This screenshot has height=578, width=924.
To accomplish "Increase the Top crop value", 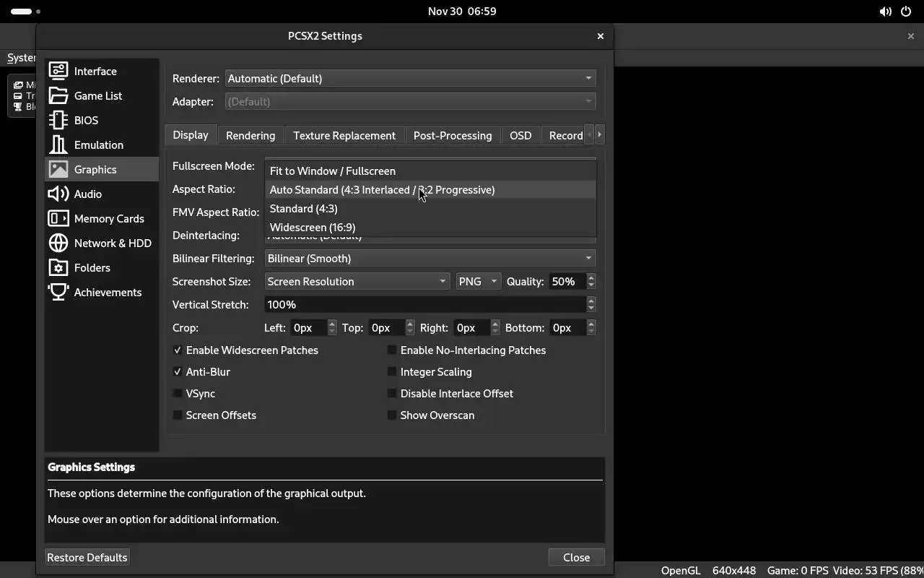I will coord(410,324).
